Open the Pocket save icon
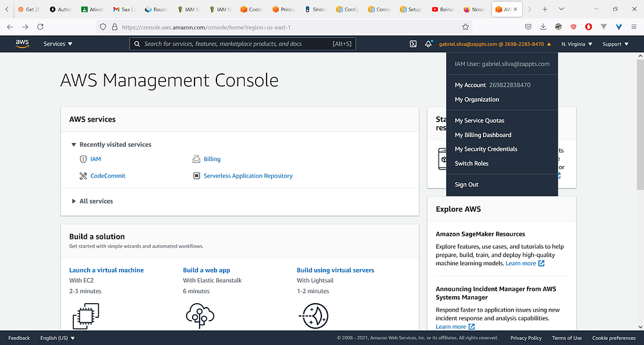 (528, 26)
